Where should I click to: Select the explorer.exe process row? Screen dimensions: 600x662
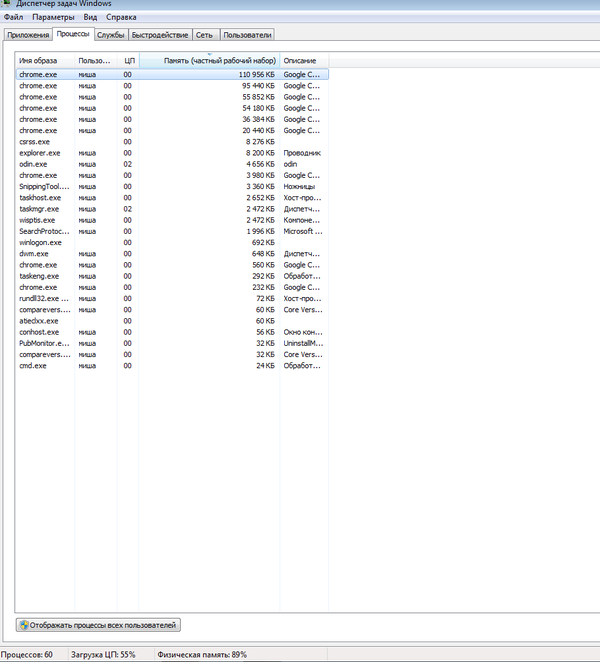point(40,153)
